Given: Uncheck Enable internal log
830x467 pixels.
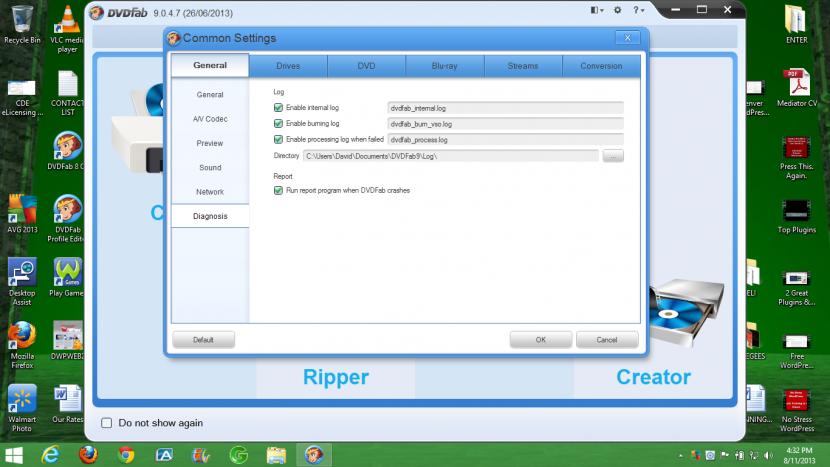Looking at the screenshot, I should [278, 107].
